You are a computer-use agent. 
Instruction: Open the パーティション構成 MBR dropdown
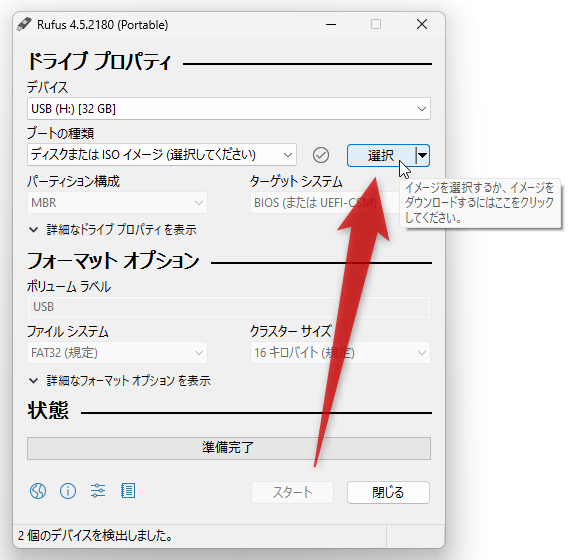click(117, 203)
